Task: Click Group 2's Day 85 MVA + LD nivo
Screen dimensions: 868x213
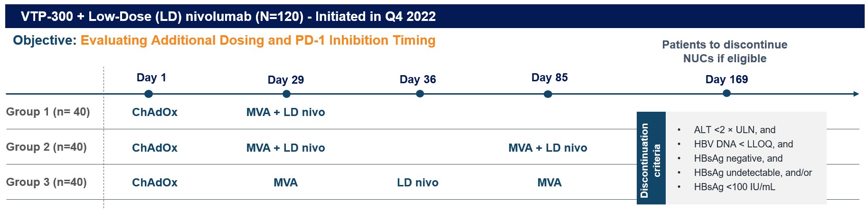Action: pos(547,148)
